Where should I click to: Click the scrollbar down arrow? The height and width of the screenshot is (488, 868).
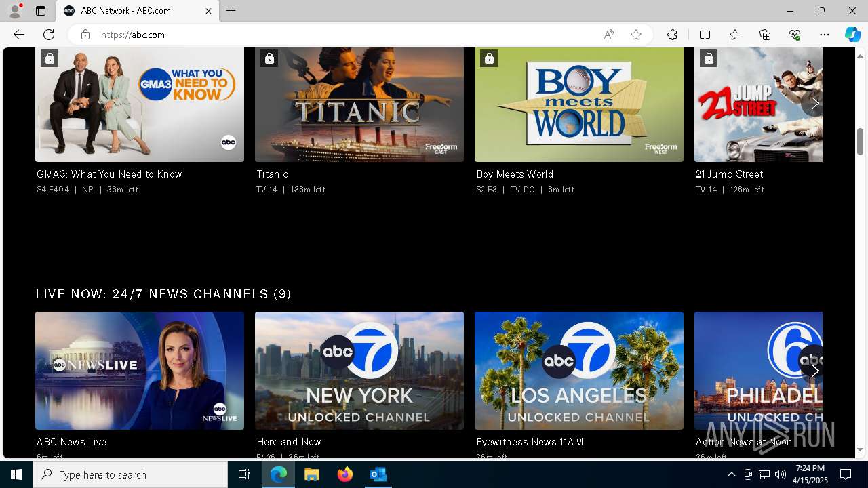point(861,449)
